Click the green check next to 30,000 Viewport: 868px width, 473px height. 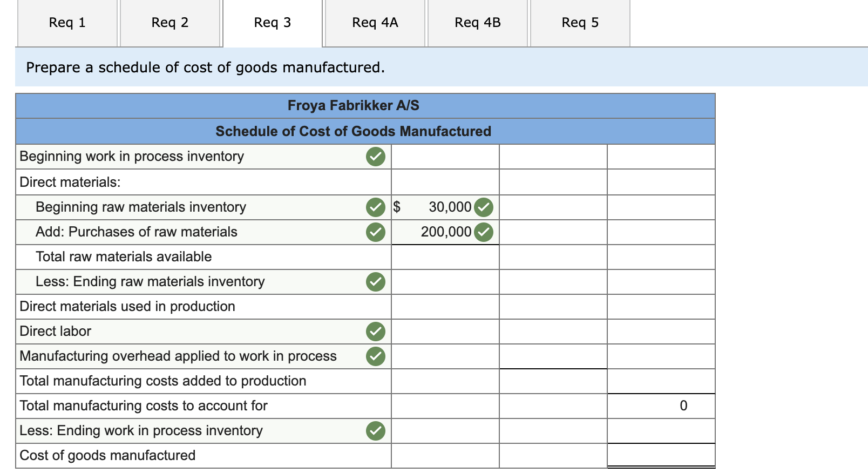484,207
